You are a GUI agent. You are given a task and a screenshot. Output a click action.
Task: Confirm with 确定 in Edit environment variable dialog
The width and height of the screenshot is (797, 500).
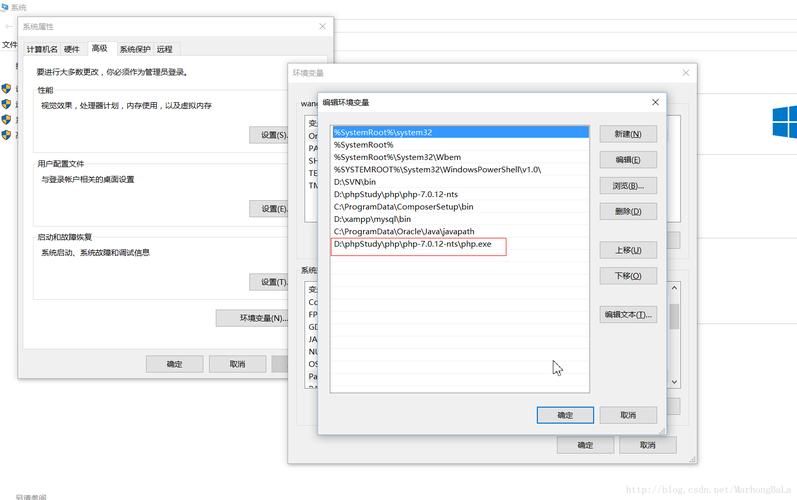coord(565,415)
